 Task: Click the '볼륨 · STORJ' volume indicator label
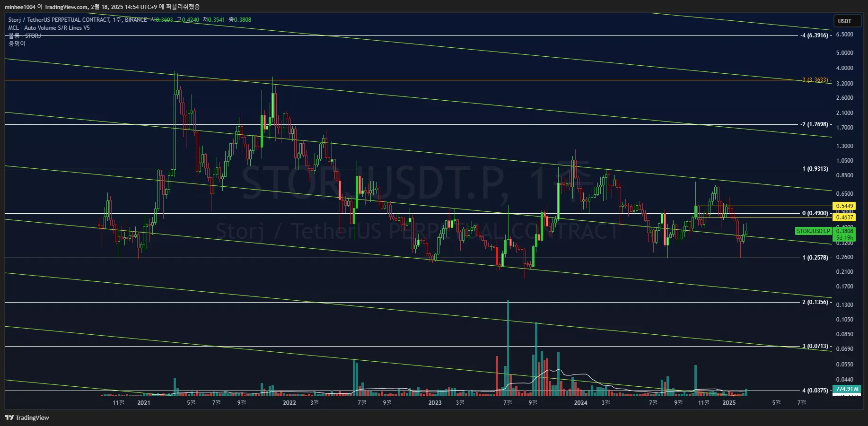pos(25,36)
